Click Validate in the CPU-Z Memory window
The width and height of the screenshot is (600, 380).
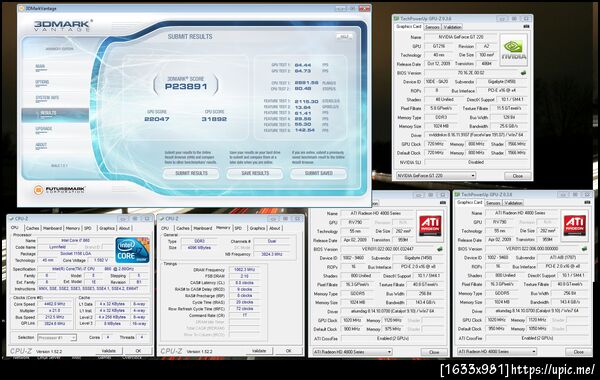coord(259,351)
